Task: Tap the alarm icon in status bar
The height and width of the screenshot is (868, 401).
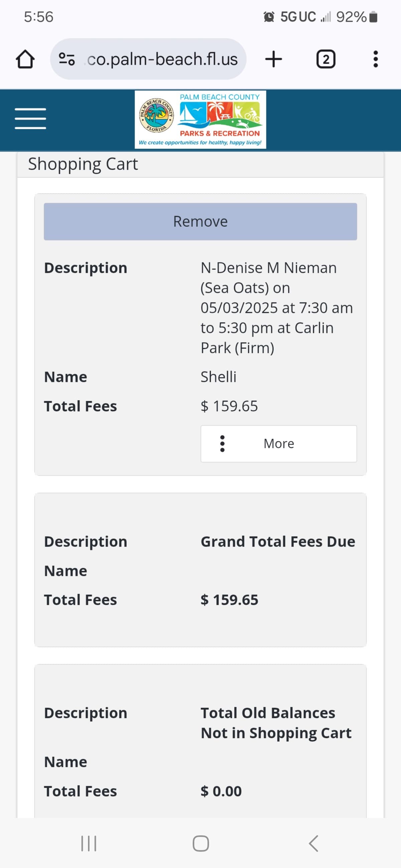Action: (269, 16)
